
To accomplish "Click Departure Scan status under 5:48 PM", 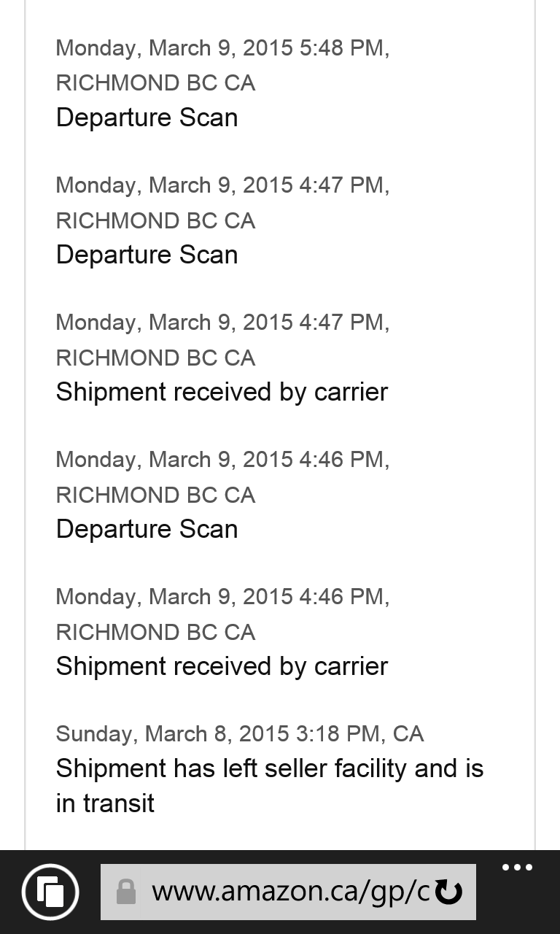I will tap(147, 117).
